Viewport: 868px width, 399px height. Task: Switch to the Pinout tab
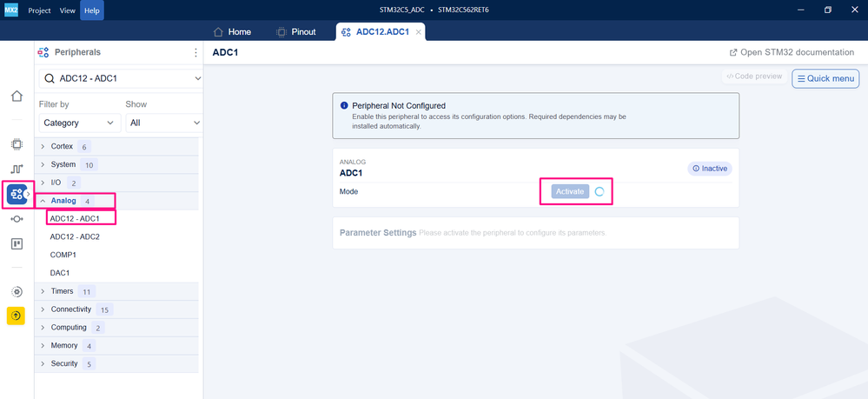pos(295,31)
